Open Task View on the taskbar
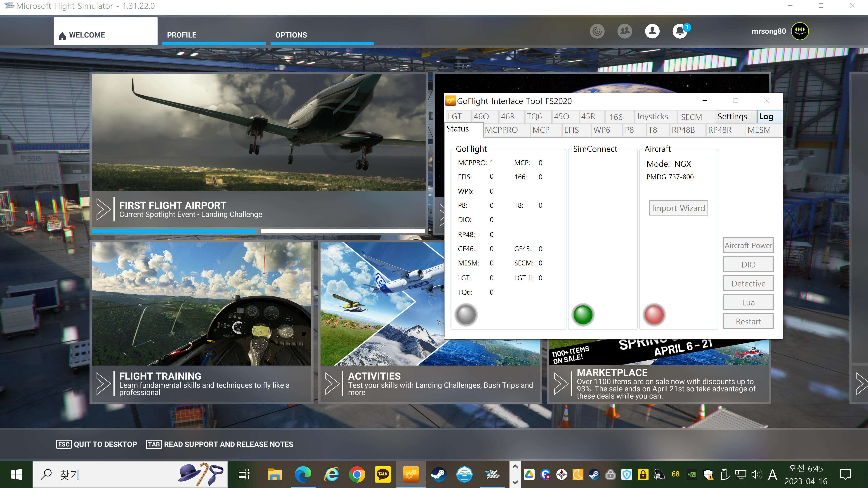 coord(244,474)
